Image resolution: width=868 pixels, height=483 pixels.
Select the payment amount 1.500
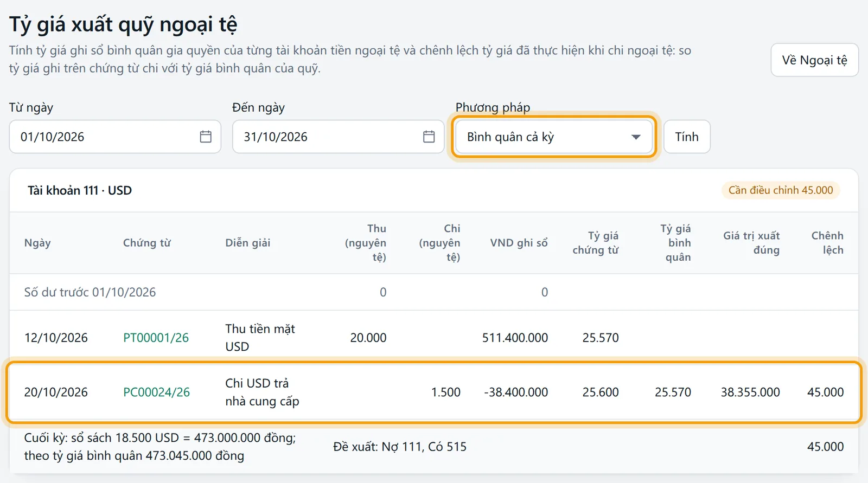click(x=446, y=392)
